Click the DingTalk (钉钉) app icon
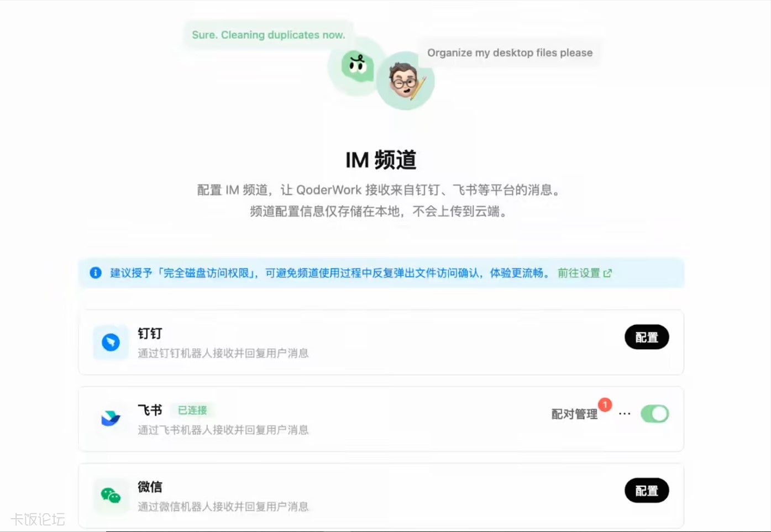 pyautogui.click(x=111, y=343)
